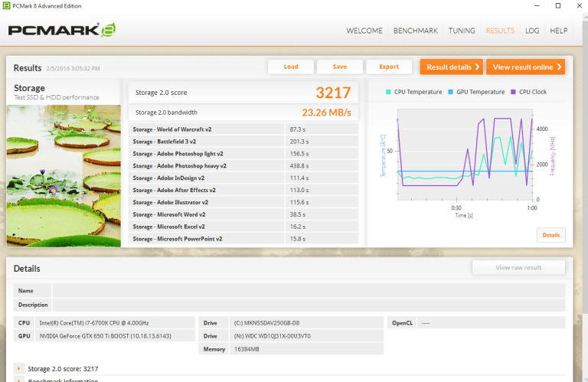Open the TUNING tab
Viewport: 588px width, 382px height.
point(462,31)
